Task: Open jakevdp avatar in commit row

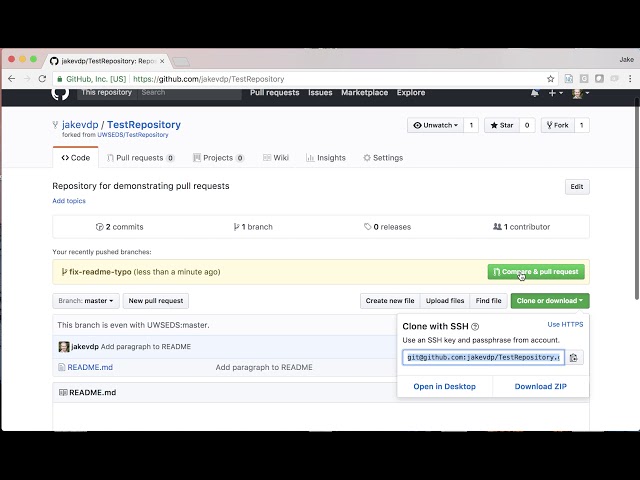Action: (64, 347)
